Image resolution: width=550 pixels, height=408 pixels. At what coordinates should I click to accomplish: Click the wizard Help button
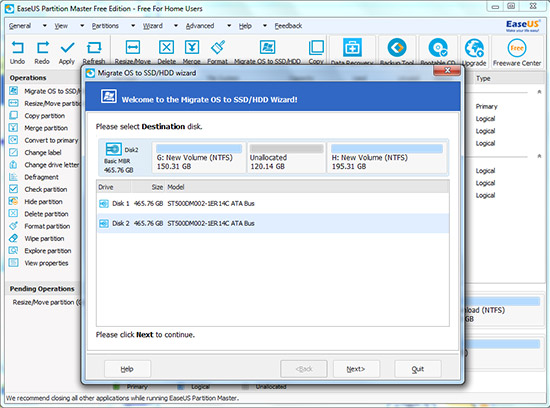point(127,369)
